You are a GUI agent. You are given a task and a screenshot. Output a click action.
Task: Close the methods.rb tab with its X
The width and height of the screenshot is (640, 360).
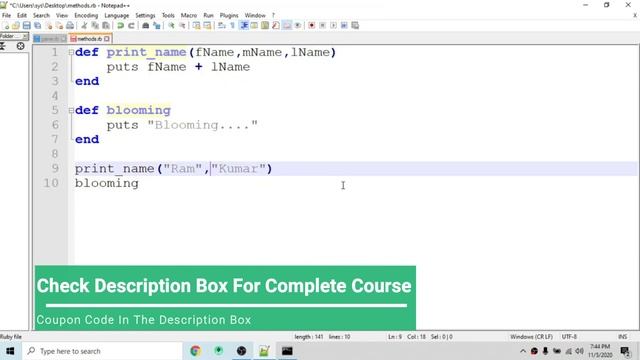107,39
